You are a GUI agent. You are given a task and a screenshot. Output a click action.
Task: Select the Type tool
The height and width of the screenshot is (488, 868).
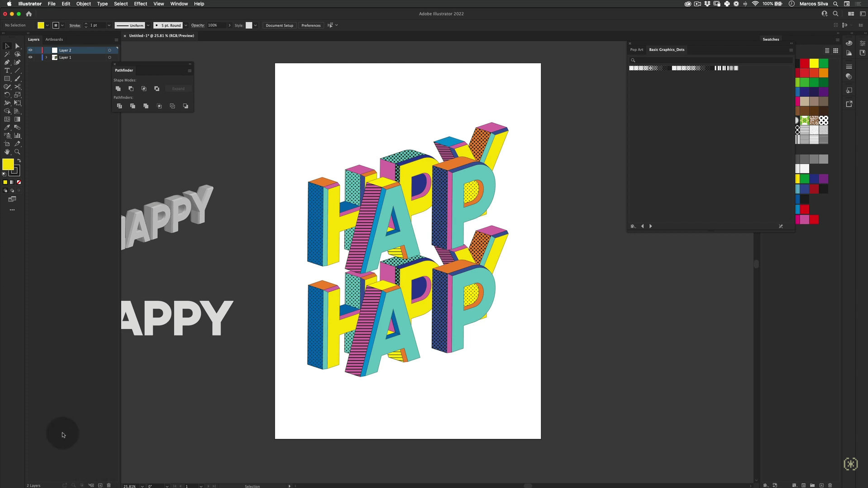(x=7, y=71)
